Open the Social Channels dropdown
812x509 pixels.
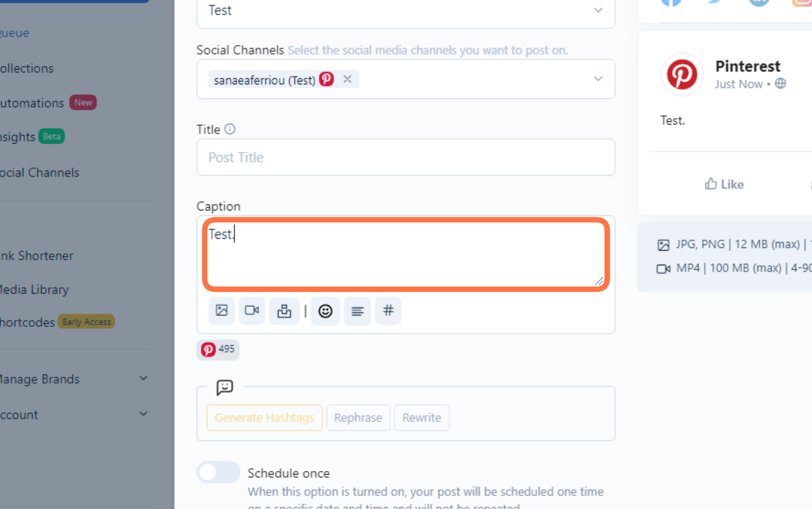598,79
